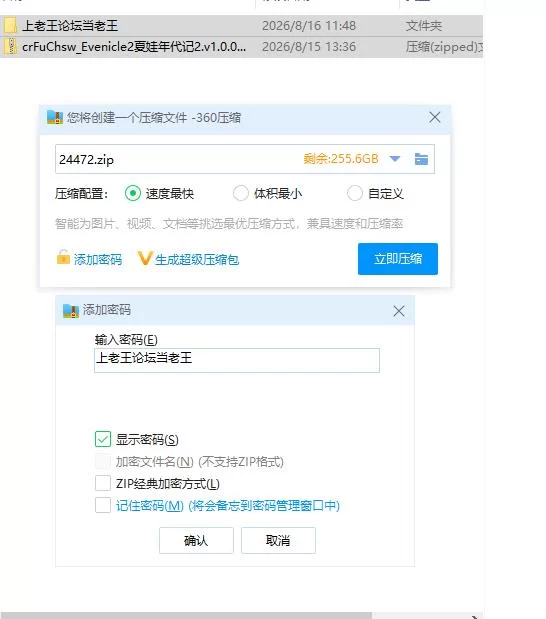
Task: Click the 立即压缩 button
Action: [398, 259]
